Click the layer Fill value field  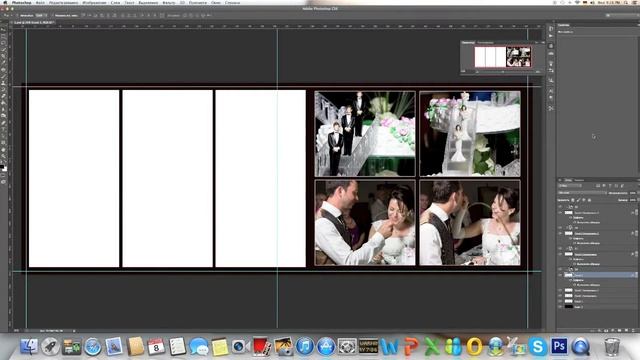(633, 200)
